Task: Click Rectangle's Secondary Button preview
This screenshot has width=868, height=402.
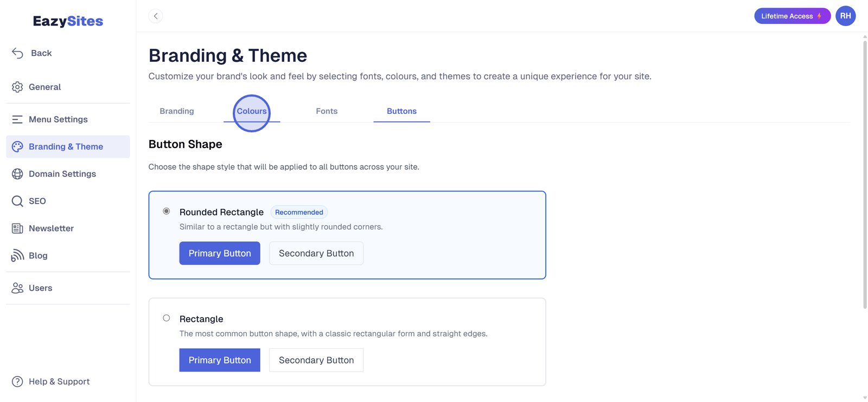Action: (316, 360)
